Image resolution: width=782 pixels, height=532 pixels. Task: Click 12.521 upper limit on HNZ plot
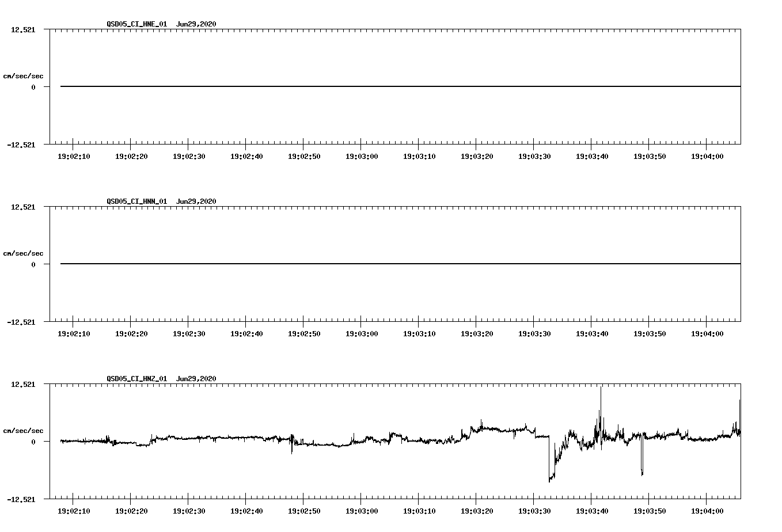[x=23, y=385]
